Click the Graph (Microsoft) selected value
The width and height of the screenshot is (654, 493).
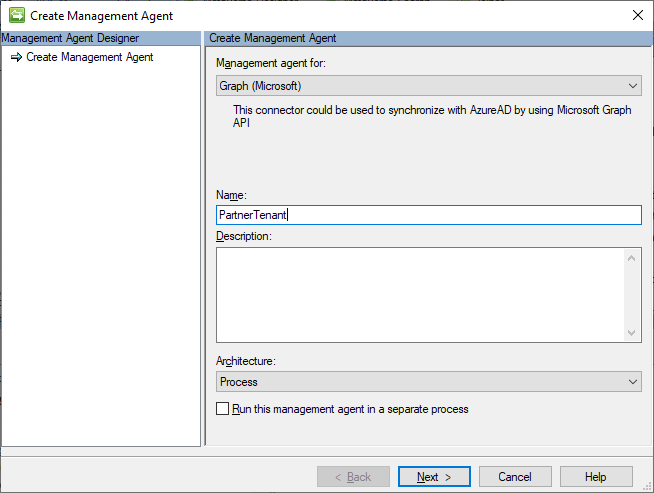coord(260,86)
